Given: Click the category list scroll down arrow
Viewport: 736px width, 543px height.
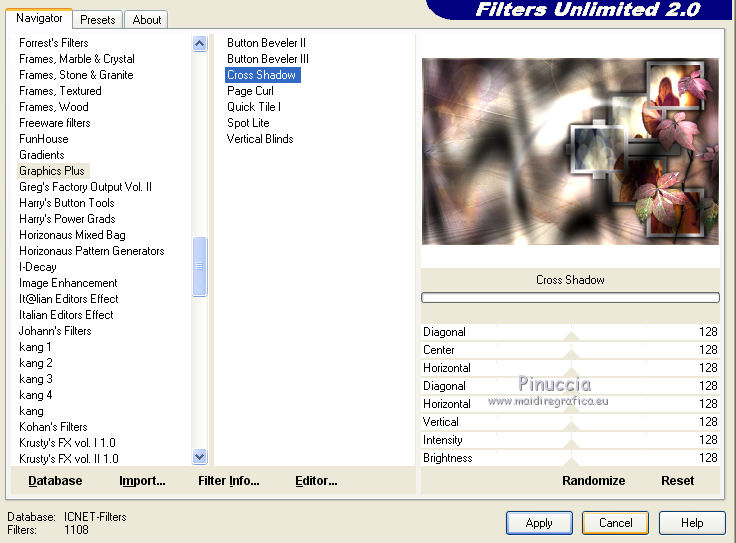Looking at the screenshot, I should (199, 456).
